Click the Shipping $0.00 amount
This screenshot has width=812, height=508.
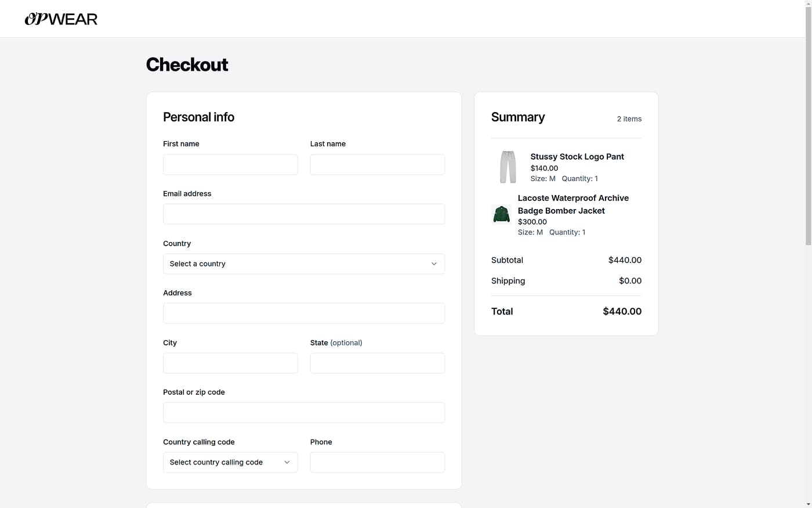point(630,281)
